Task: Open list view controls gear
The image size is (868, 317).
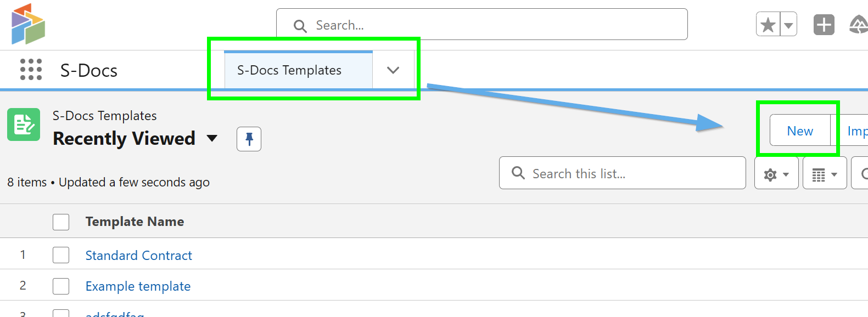Action: [x=776, y=174]
